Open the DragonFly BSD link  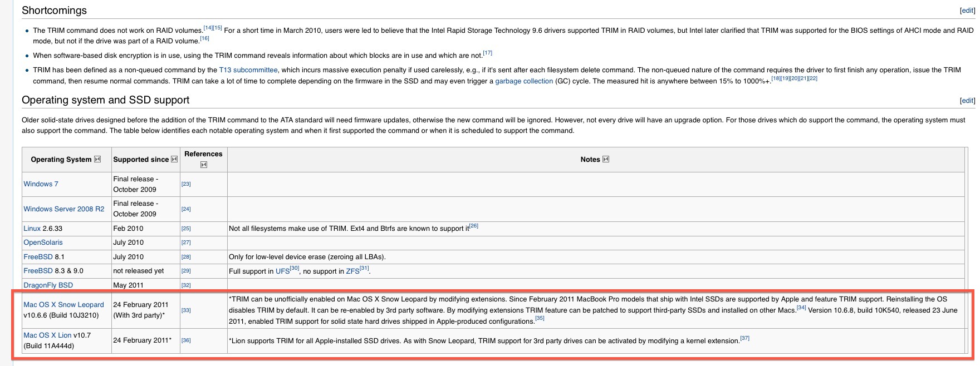pos(48,285)
